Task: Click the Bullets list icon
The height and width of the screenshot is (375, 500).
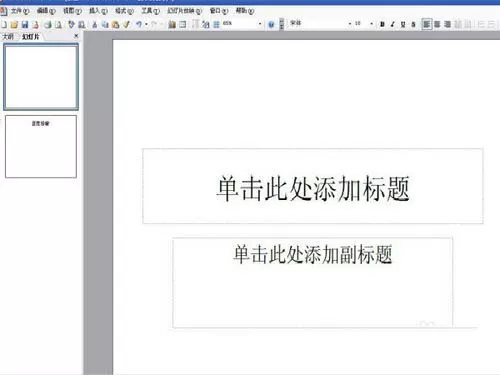Action: point(492,24)
